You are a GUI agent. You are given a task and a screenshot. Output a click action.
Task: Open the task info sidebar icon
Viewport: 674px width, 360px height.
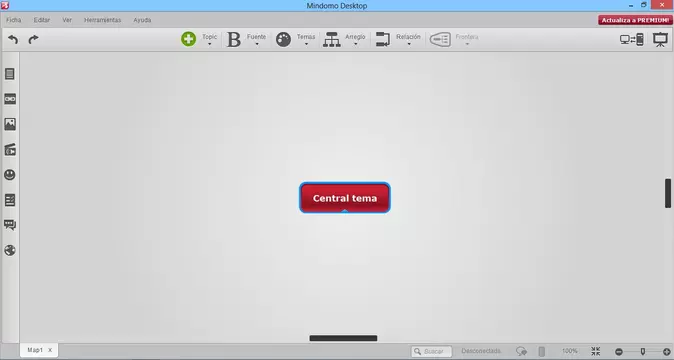pyautogui.click(x=10, y=200)
